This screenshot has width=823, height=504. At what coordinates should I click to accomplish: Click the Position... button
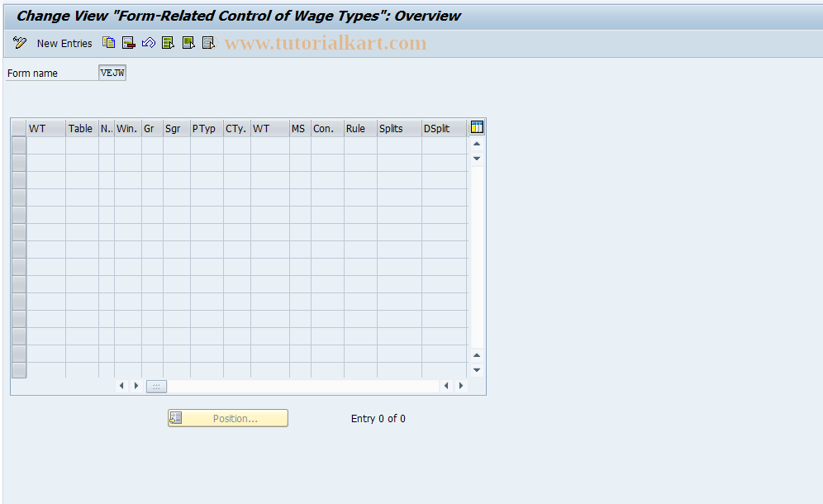tap(228, 418)
